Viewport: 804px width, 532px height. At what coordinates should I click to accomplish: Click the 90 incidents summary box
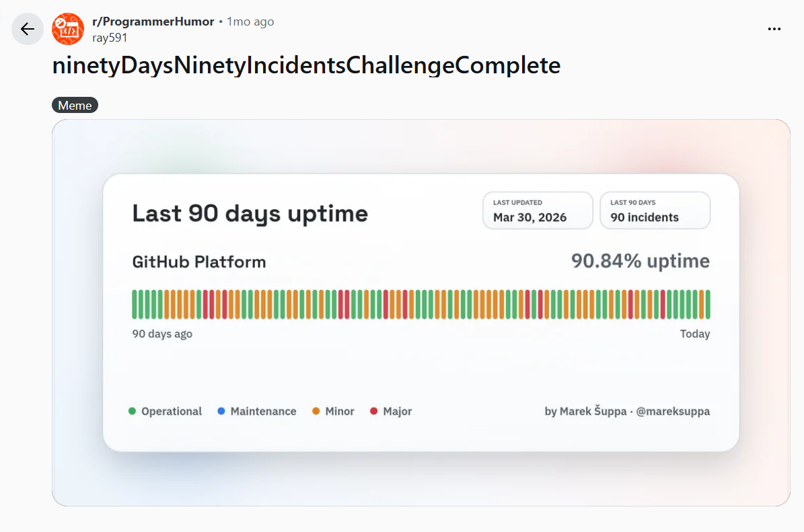point(655,210)
